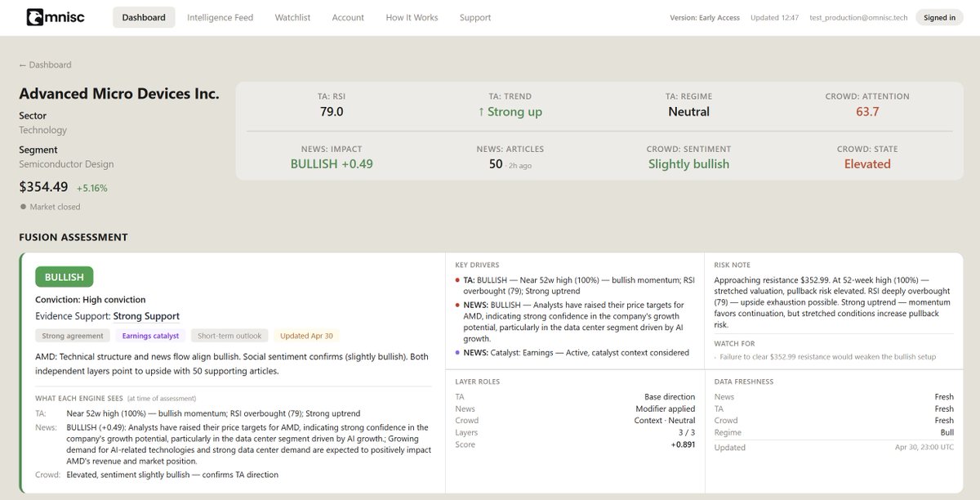The image size is (980, 500).
Task: Click the FUSION ASSESSMENT heading
Action: click(73, 238)
